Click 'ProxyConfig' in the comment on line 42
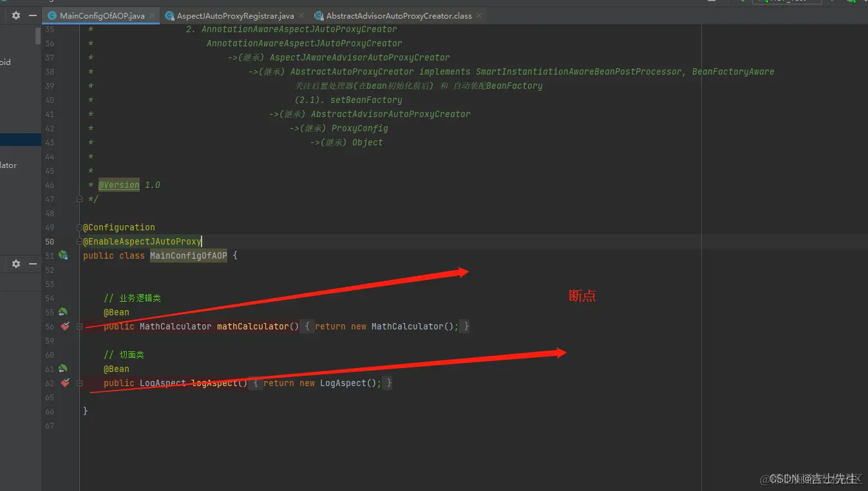Viewport: 868px width, 491px height. click(x=360, y=128)
